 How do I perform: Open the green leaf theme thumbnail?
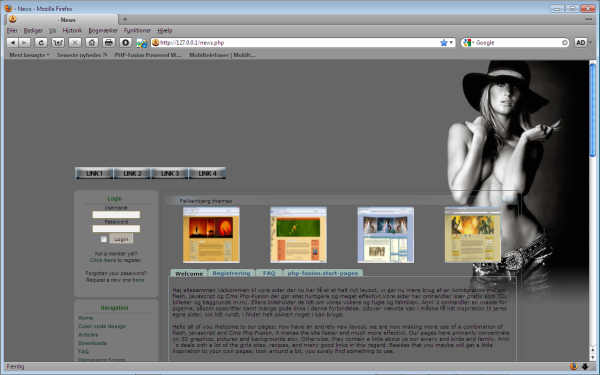point(298,235)
